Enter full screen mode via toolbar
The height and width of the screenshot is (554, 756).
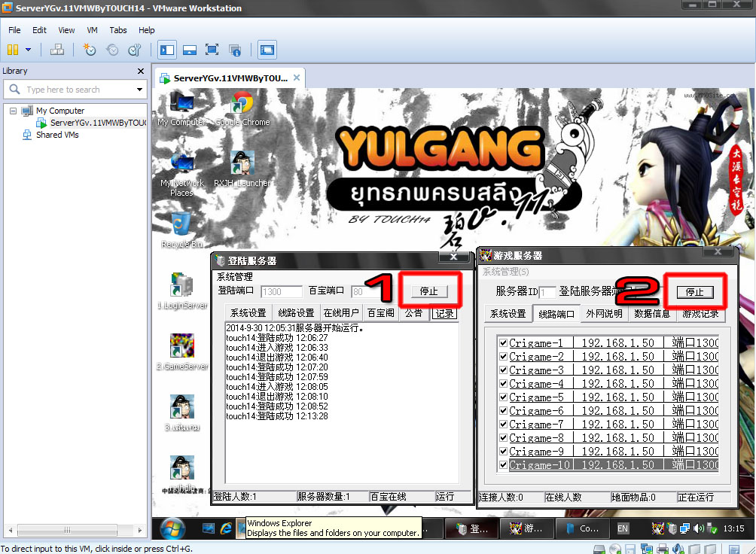212,50
